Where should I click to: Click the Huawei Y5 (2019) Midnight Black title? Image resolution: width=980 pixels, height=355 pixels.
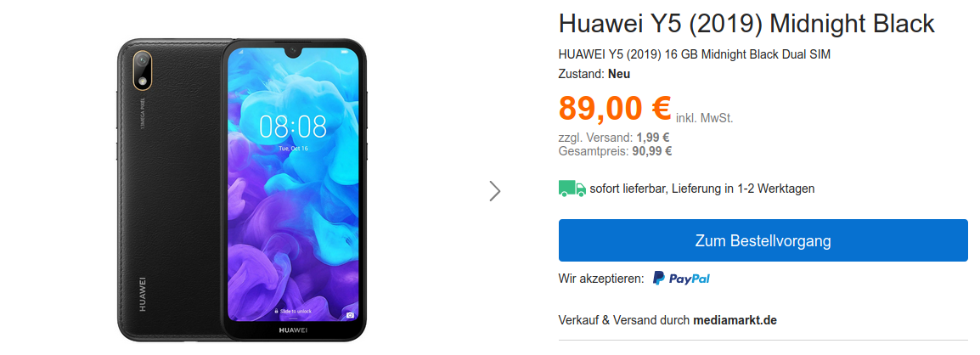(x=746, y=24)
